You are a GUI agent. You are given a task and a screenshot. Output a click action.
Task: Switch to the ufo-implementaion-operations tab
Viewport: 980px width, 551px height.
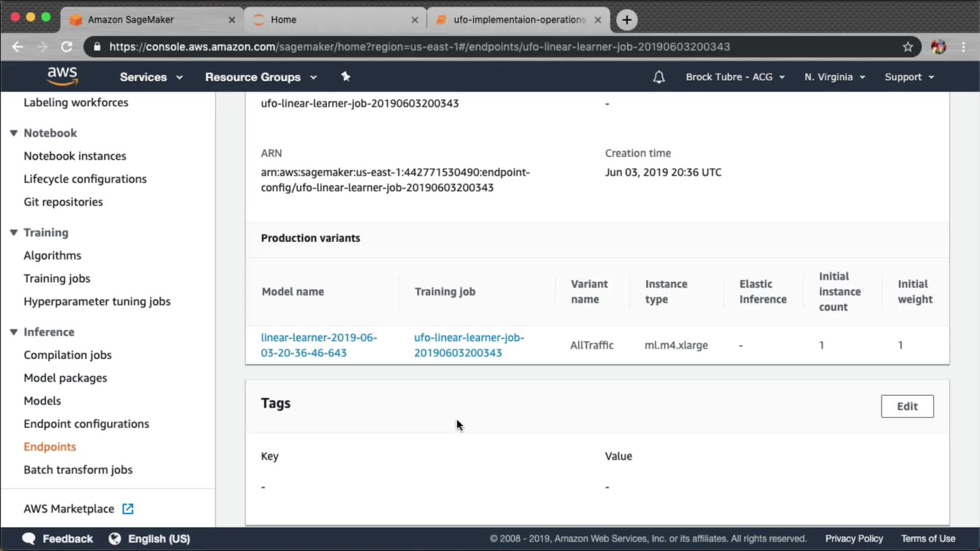coord(518,20)
